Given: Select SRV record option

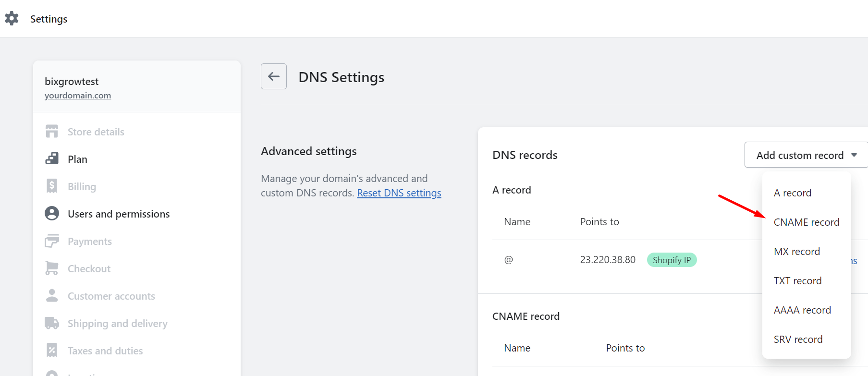Looking at the screenshot, I should (x=798, y=340).
